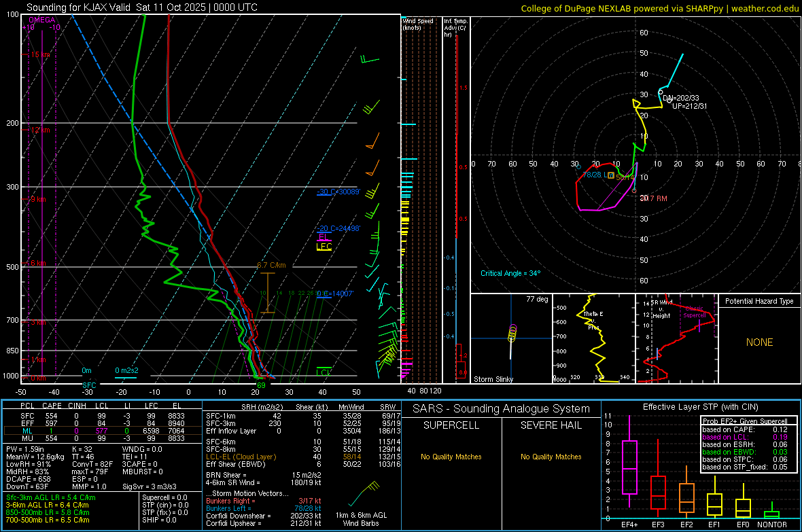Click the NONTOR axis label
Viewport: 802px width, 532px height.
pyautogui.click(x=772, y=525)
